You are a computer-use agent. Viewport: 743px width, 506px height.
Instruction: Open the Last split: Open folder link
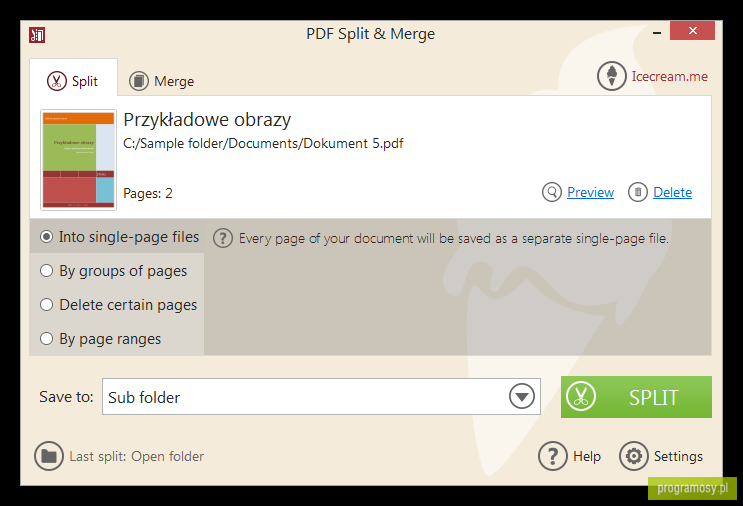[x=136, y=456]
